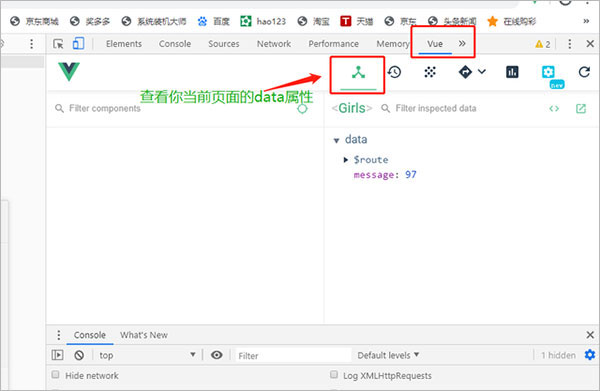600x391 pixels.
Task: Open console settings gear
Action: [590, 355]
